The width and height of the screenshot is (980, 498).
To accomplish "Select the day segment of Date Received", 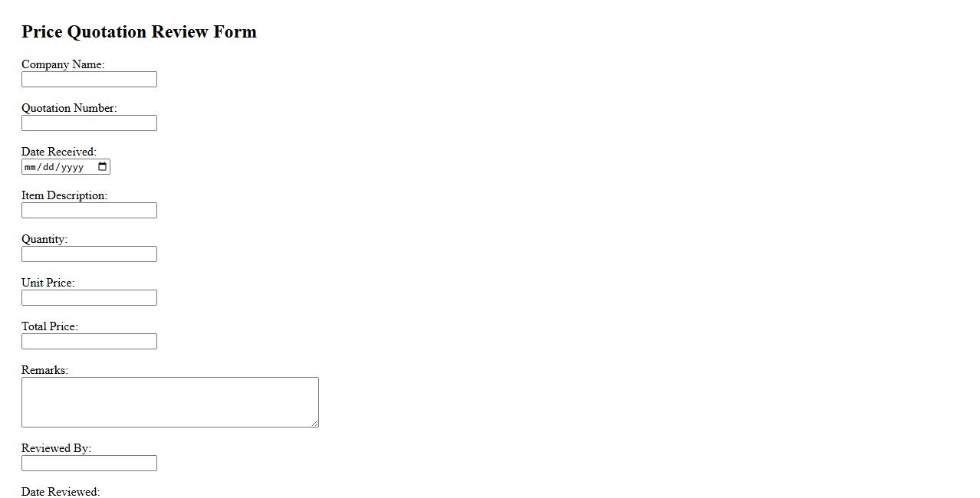I will [x=49, y=167].
